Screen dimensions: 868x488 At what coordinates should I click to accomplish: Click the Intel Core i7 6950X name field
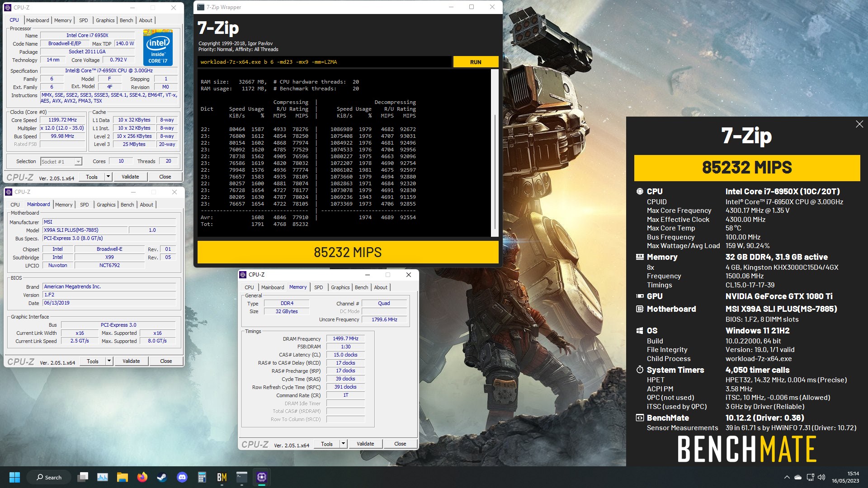point(88,35)
